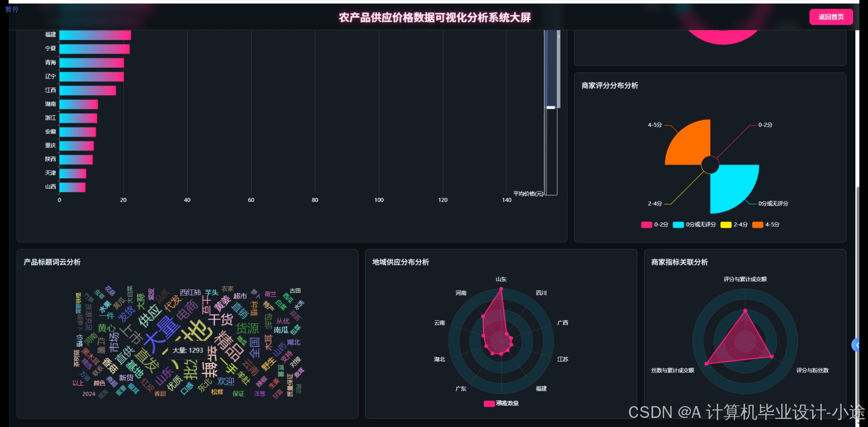Click the 评分与累计成交额 radar label
Image resolution: width=868 pixels, height=427 pixels.
tap(745, 279)
